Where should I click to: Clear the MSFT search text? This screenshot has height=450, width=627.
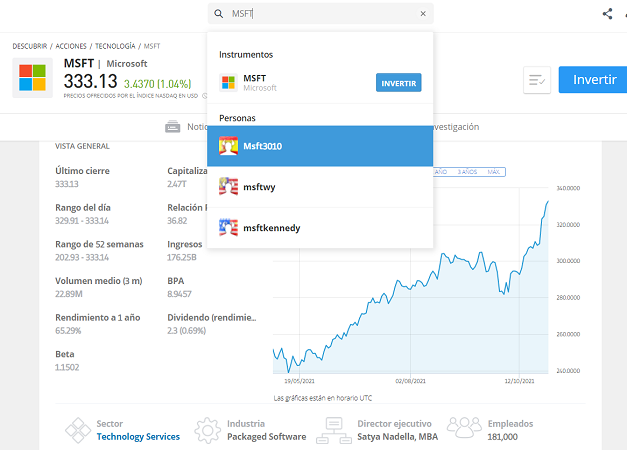423,14
